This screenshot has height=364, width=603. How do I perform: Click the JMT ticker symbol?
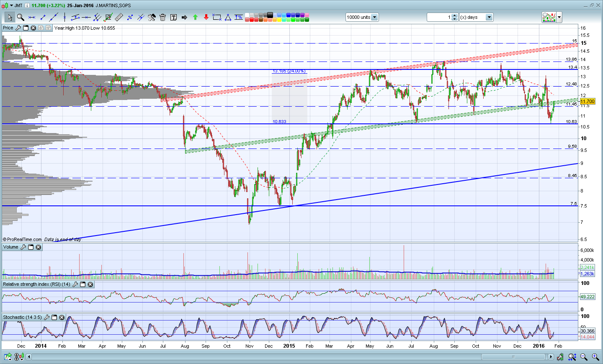[18, 5]
